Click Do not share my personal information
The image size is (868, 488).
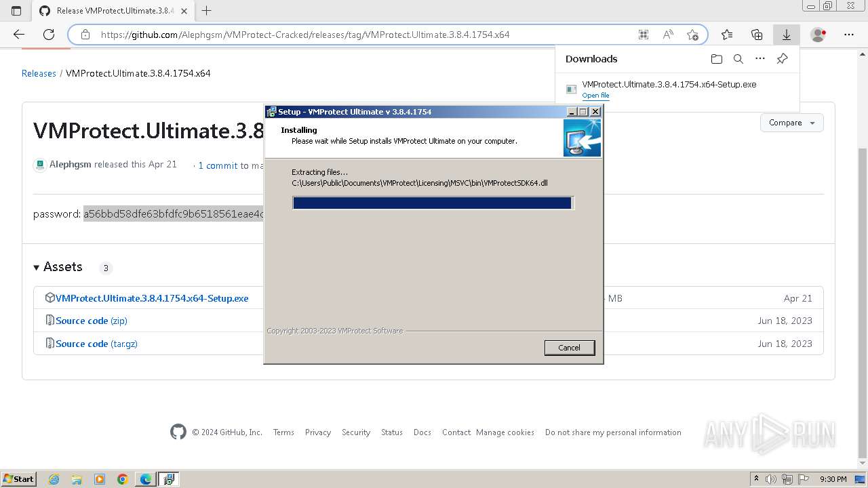tap(613, 432)
